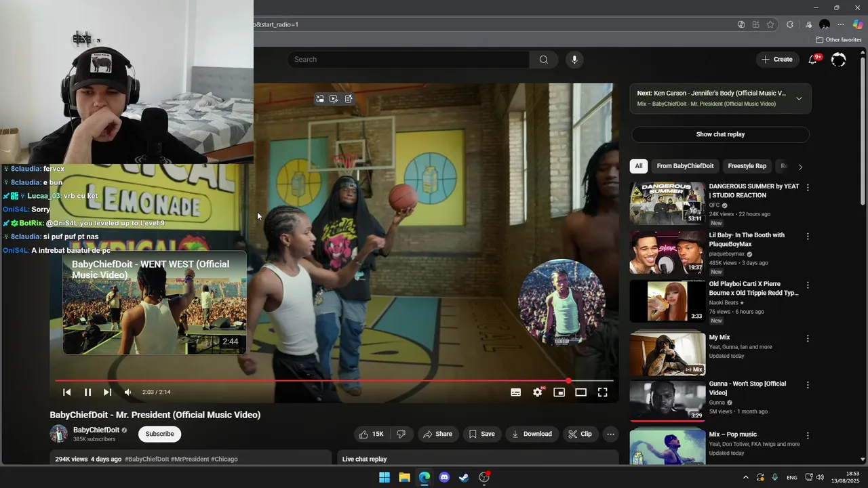Viewport: 868px width, 488px height.
Task: Open OBS Studio from taskbar
Action: coord(484,477)
